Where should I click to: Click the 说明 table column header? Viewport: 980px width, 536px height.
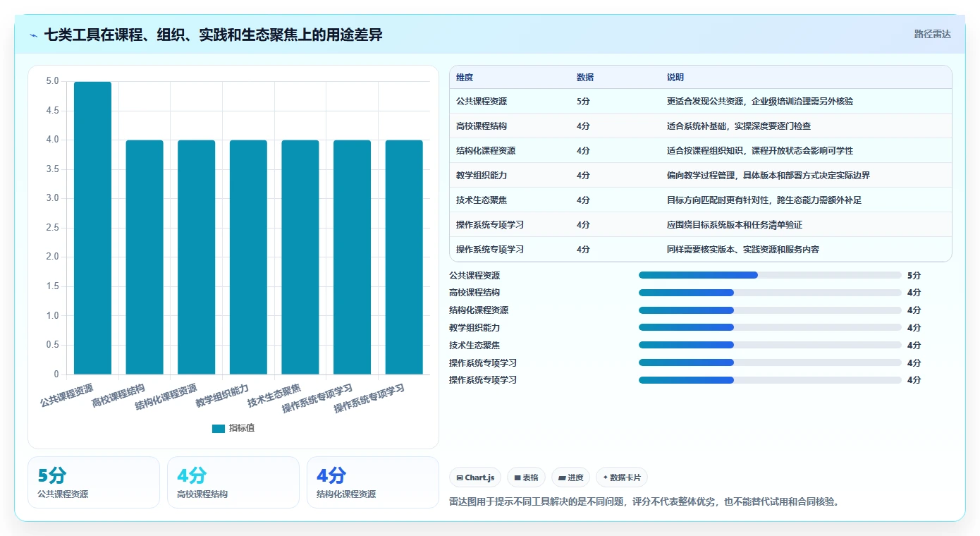pyautogui.click(x=675, y=78)
